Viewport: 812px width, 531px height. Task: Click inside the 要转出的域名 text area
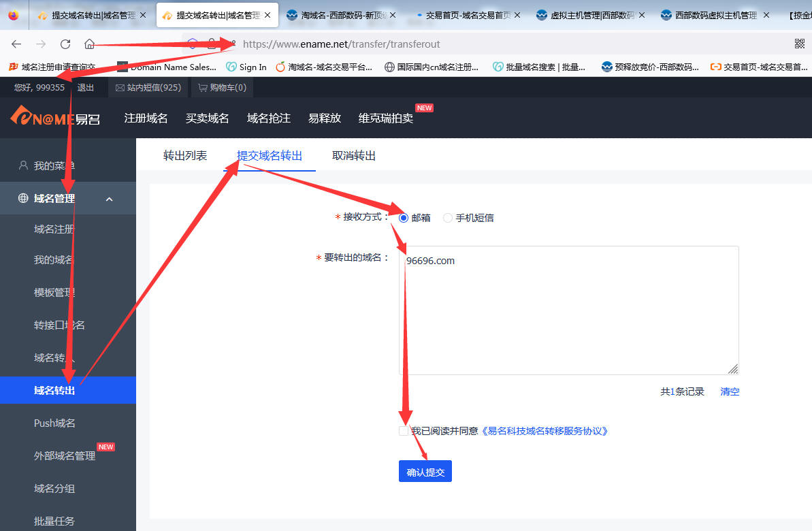(x=568, y=310)
